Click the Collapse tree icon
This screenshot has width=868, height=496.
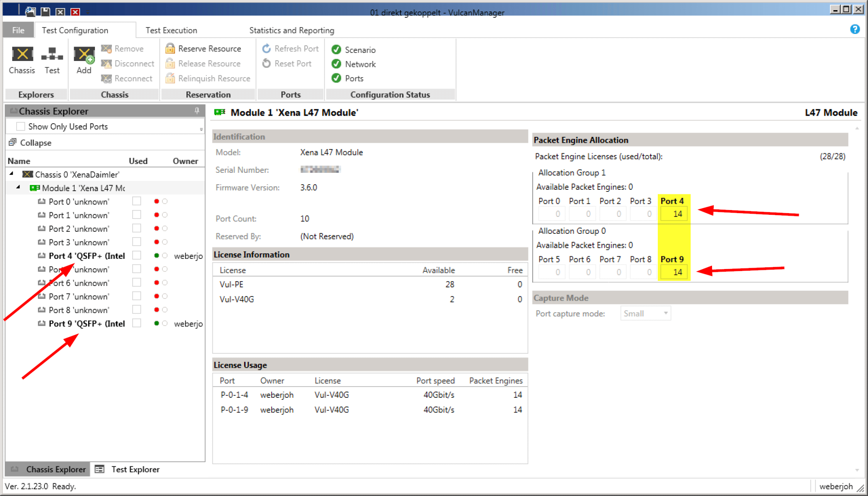12,142
